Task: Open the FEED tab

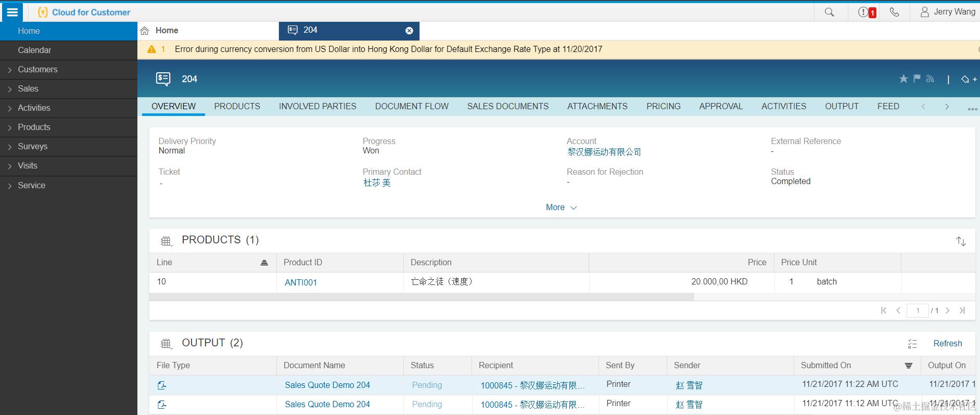Action: [888, 106]
